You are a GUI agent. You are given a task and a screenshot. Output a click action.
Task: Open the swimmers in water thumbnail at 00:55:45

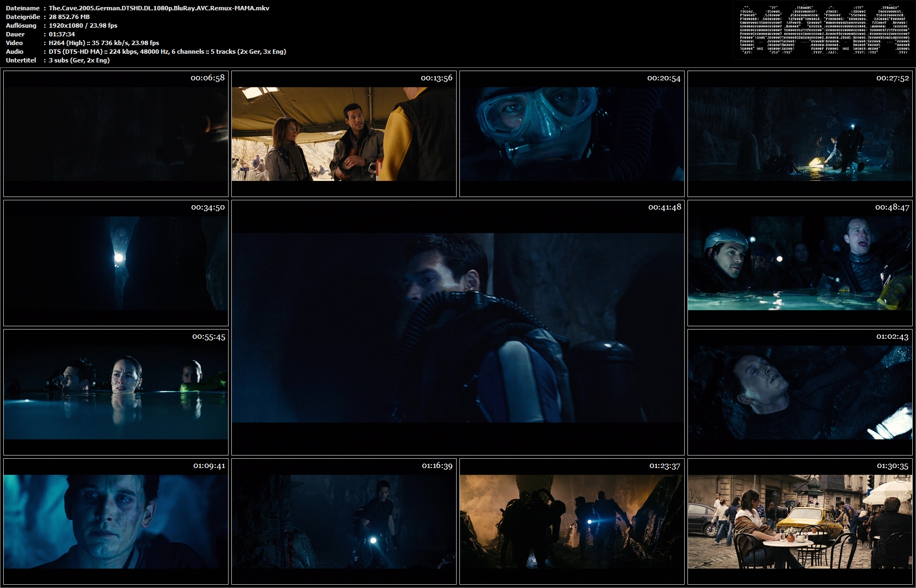(116, 392)
